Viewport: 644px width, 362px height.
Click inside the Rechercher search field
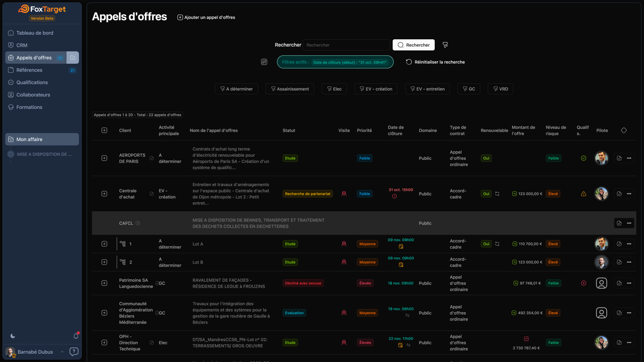[346, 45]
